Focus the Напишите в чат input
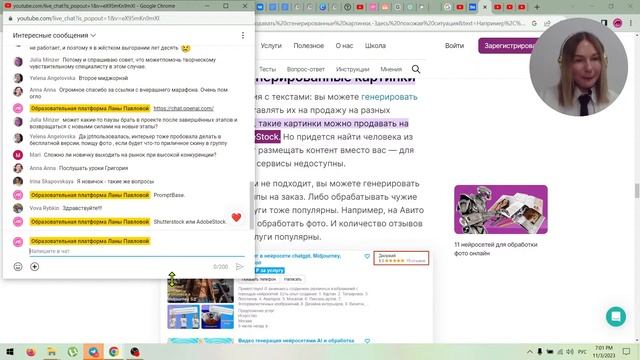Screen dimensions: 640x360 coord(137,251)
